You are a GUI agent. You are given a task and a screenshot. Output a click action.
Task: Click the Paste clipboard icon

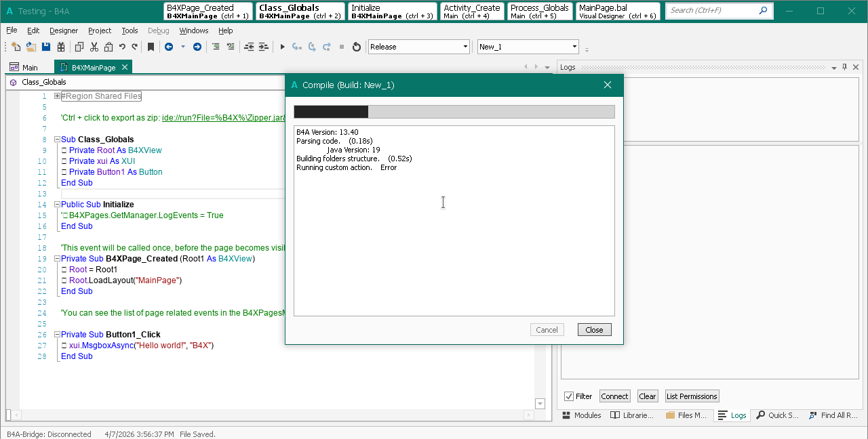tap(108, 47)
